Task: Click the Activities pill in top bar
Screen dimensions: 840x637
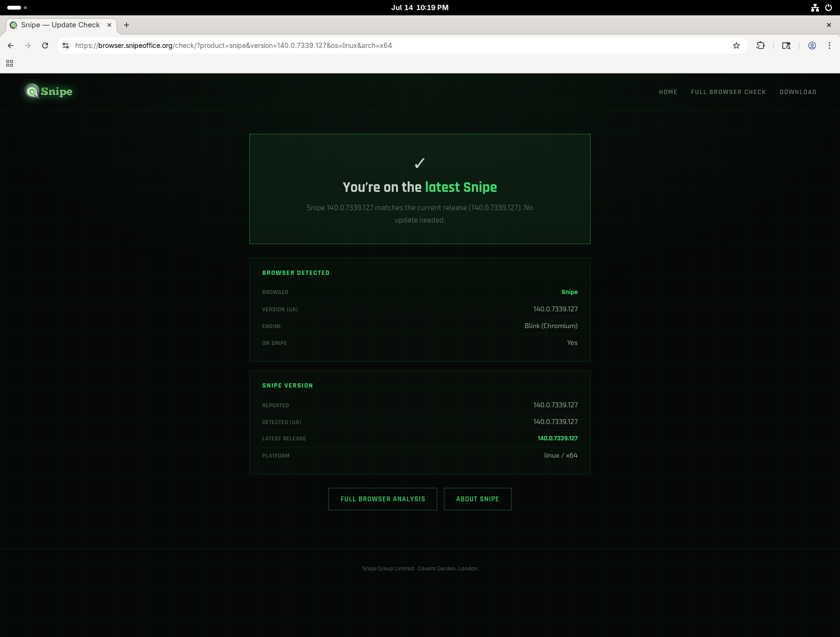Action: (17, 8)
